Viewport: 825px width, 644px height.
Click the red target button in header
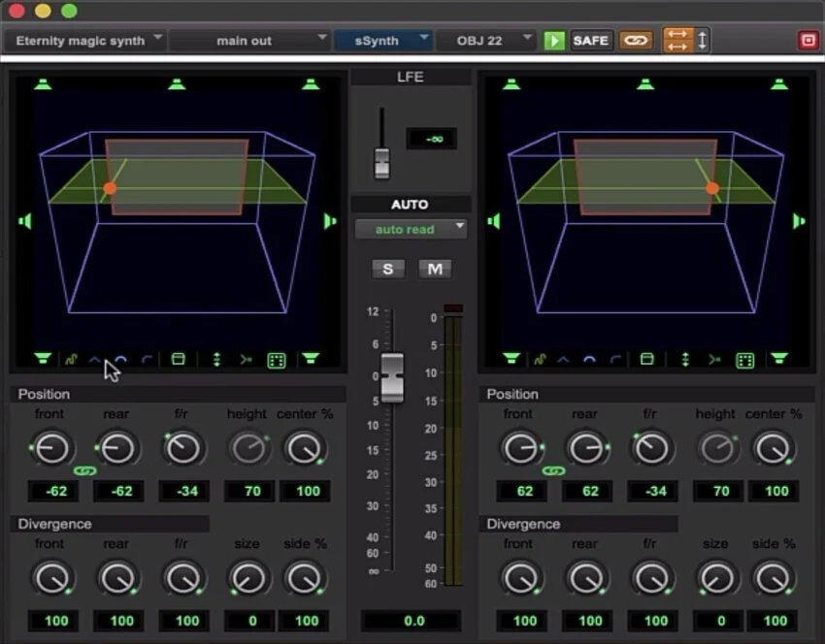808,41
